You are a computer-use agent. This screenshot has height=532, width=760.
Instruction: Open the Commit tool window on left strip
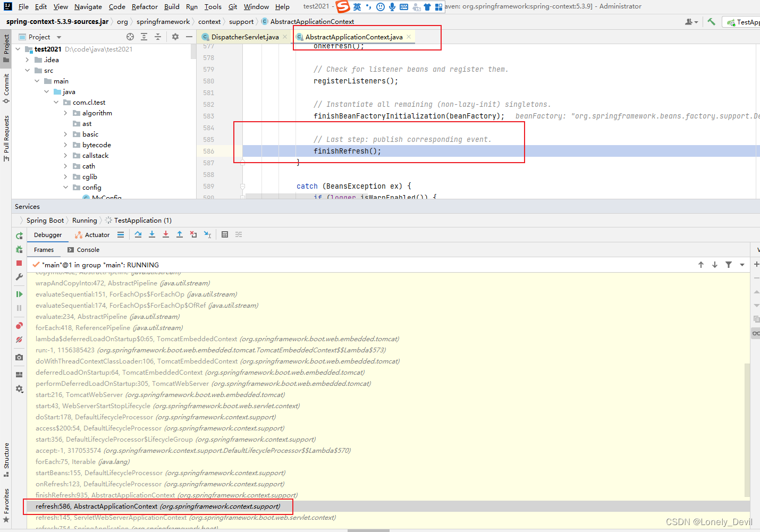point(6,88)
